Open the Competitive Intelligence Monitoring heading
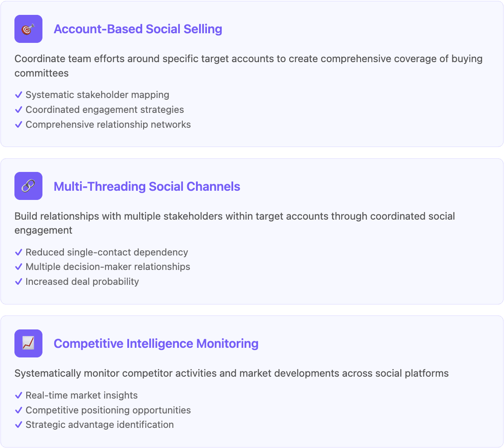 (x=156, y=343)
